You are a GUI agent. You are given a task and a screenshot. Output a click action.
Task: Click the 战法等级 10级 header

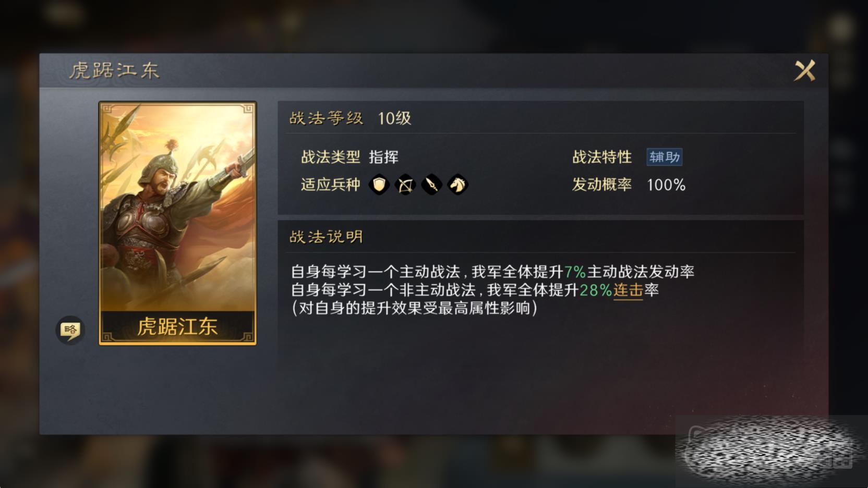pos(350,118)
